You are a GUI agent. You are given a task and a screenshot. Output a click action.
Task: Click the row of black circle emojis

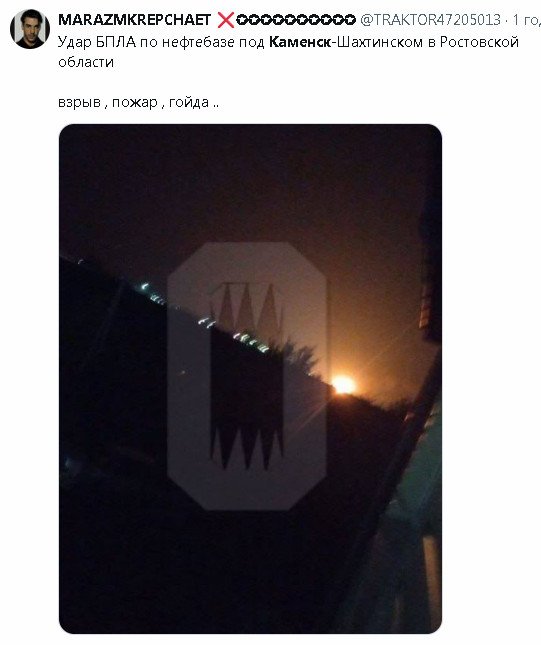click(295, 20)
